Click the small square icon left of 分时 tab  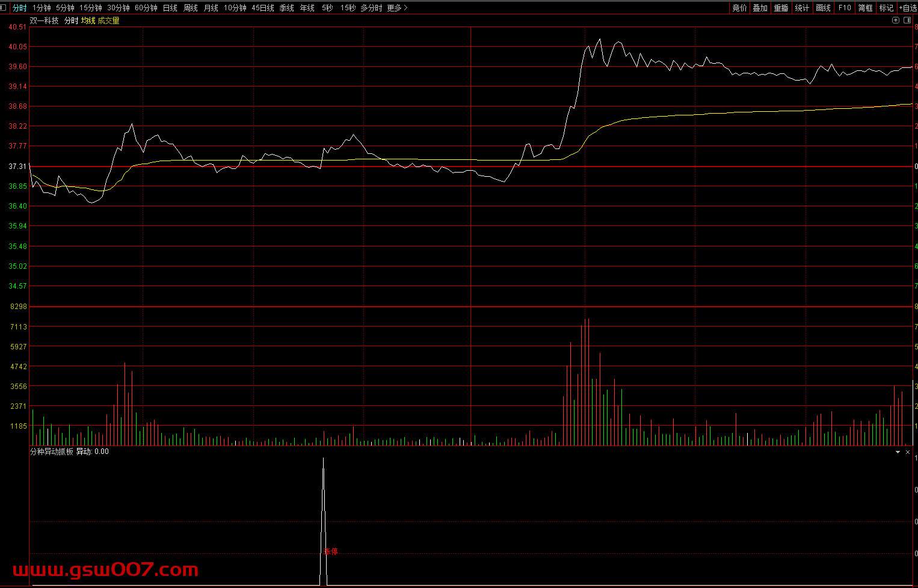pyautogui.click(x=4, y=8)
